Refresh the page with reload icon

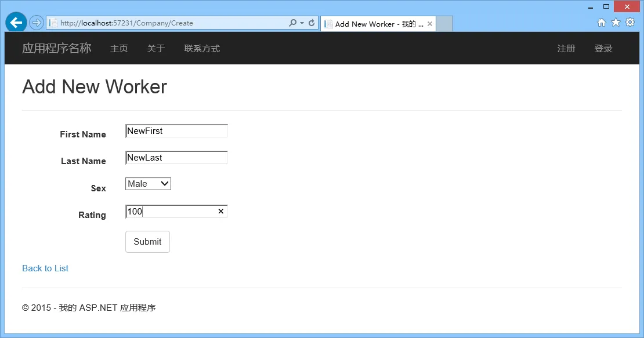click(x=312, y=23)
